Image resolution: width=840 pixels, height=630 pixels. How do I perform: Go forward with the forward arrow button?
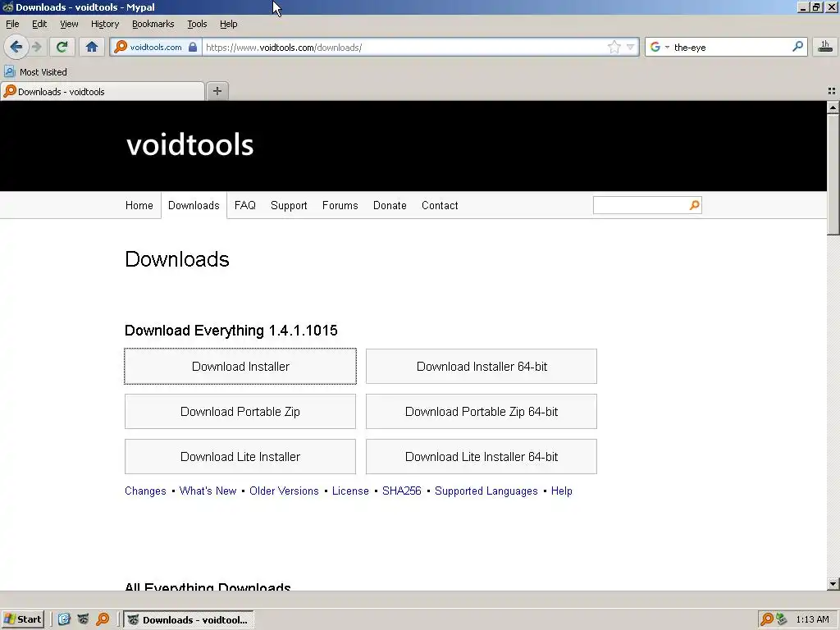pos(37,47)
